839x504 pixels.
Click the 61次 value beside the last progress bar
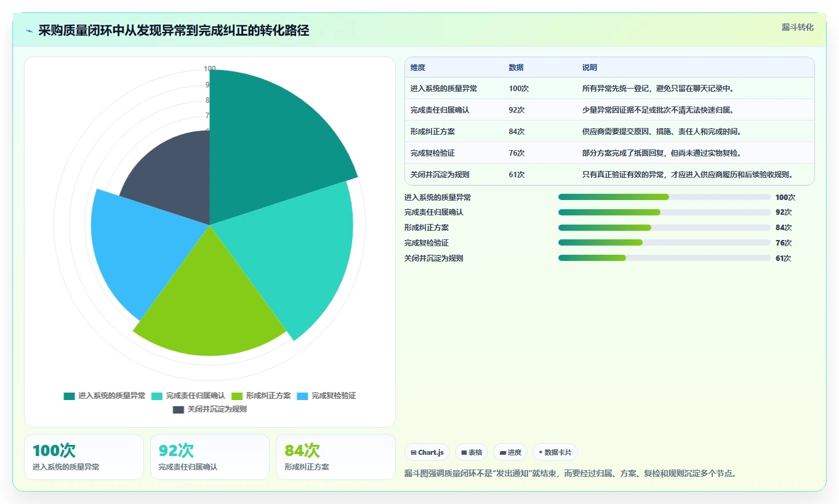click(x=784, y=258)
